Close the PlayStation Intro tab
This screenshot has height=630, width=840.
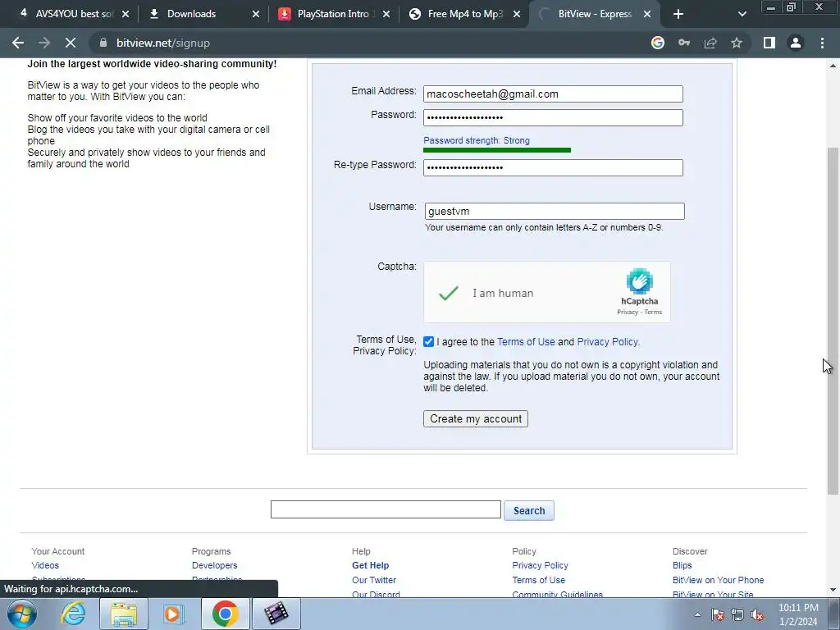pyautogui.click(x=386, y=14)
